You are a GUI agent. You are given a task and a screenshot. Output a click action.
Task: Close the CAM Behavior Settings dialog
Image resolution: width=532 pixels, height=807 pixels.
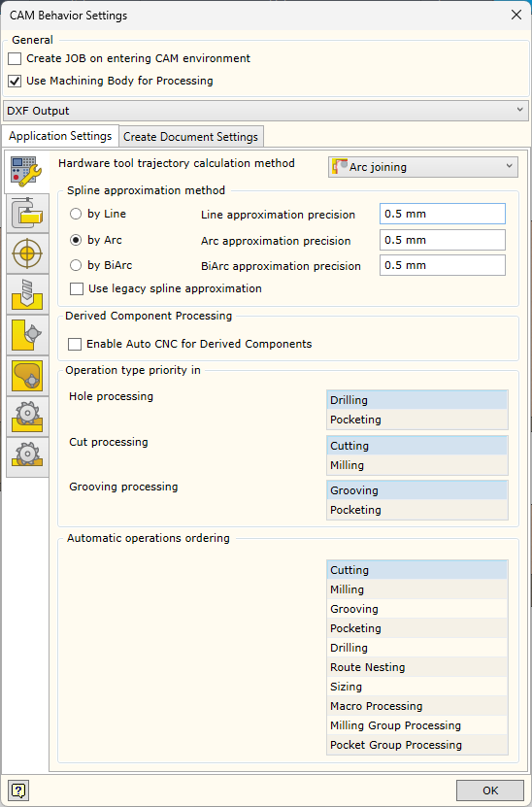click(516, 15)
